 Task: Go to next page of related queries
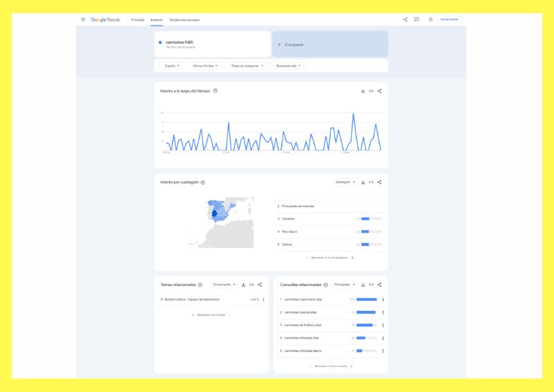pyautogui.click(x=352, y=366)
